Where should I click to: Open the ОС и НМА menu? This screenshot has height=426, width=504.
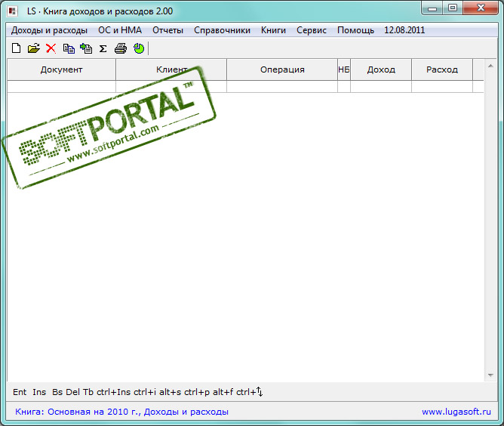pos(120,30)
